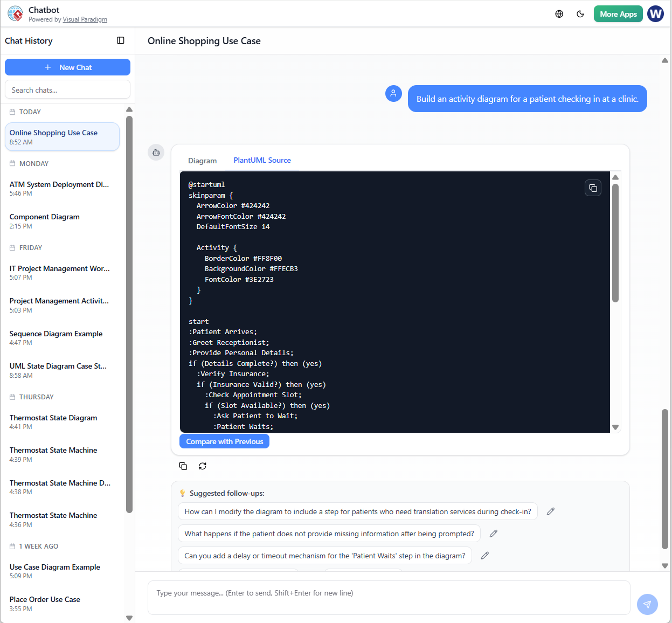
Task: Click copy icon below chatbot response
Action: (183, 466)
